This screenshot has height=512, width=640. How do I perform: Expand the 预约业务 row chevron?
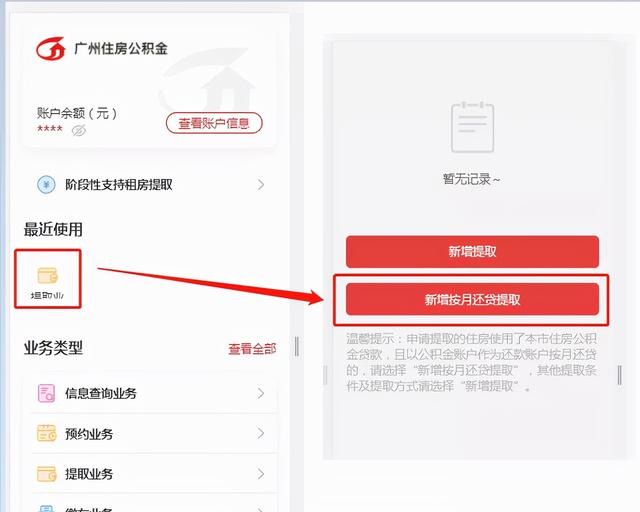(261, 433)
